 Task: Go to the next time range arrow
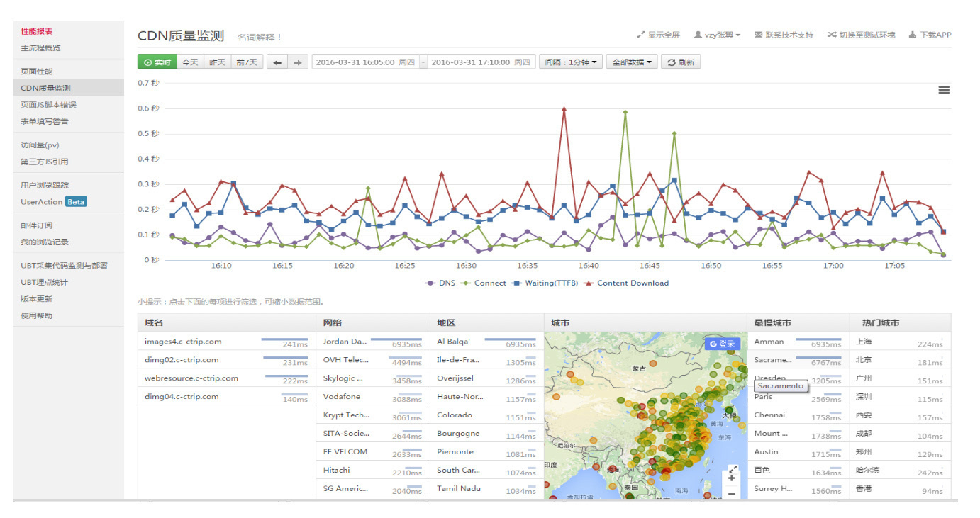point(298,62)
